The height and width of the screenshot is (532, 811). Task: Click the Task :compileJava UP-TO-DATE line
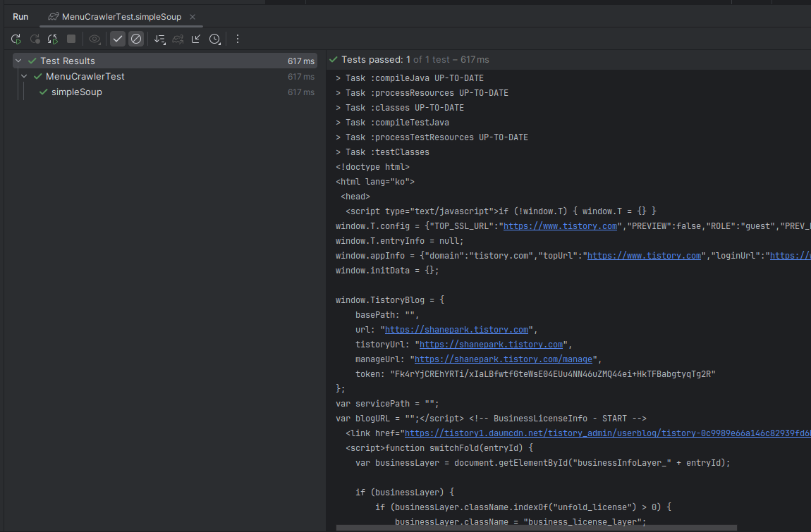(x=410, y=78)
